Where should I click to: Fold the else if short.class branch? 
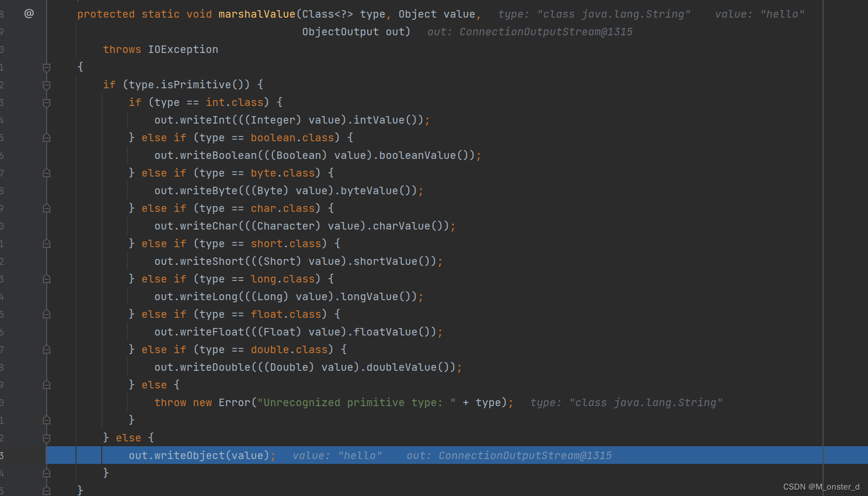(x=47, y=243)
